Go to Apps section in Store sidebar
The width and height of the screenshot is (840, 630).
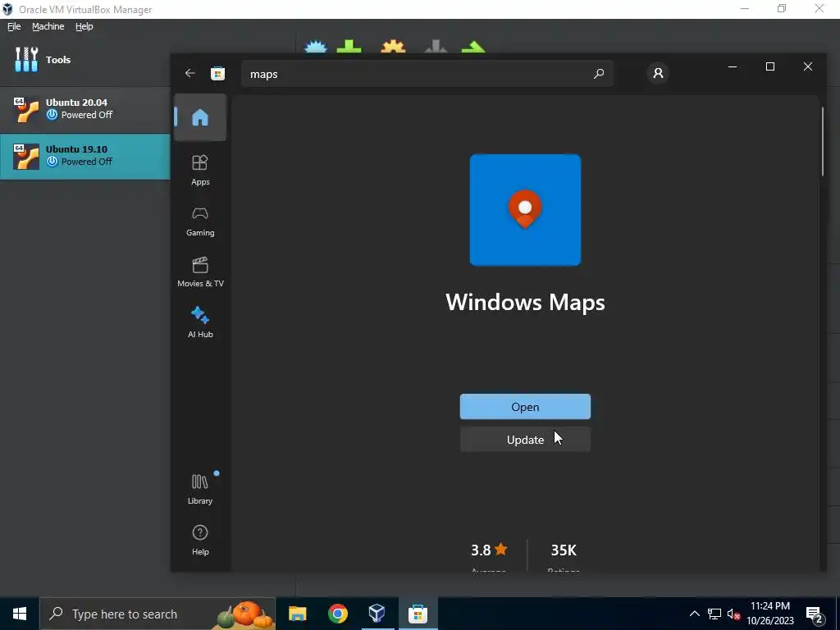coord(200,170)
